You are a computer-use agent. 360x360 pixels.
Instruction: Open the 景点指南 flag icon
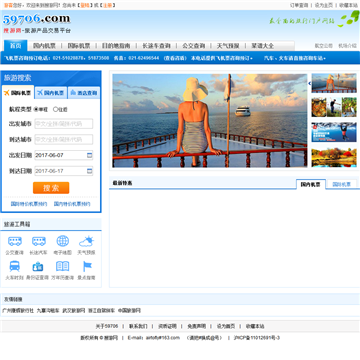(x=87, y=266)
